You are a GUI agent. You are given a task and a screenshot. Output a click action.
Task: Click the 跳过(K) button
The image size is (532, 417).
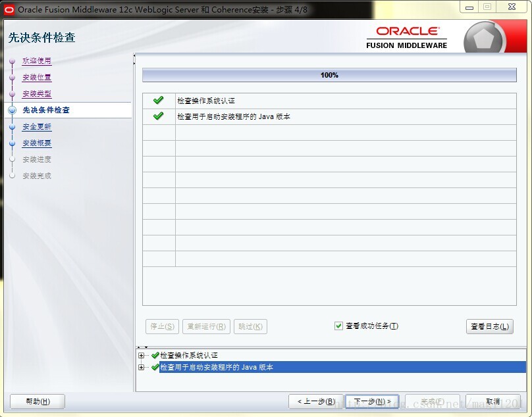[250, 326]
